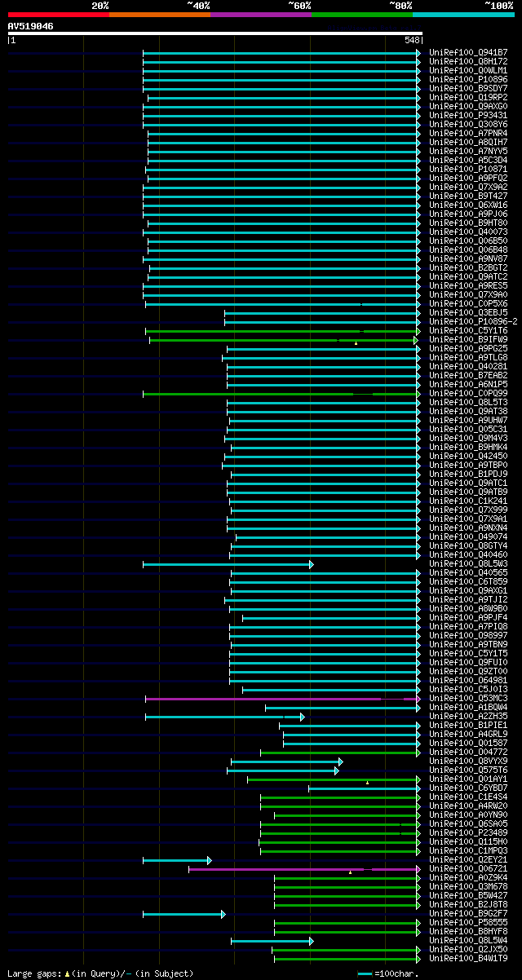Open hit UniRef100_P23489
Screen dimensions: 522x980
pyautogui.click(x=468, y=832)
